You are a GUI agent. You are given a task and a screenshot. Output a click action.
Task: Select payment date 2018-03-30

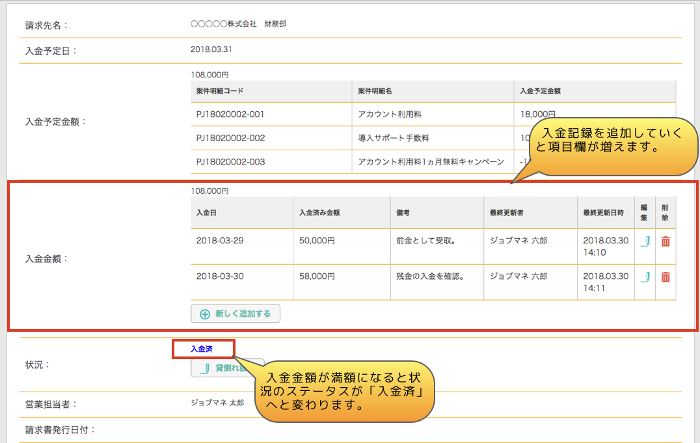click(220, 276)
